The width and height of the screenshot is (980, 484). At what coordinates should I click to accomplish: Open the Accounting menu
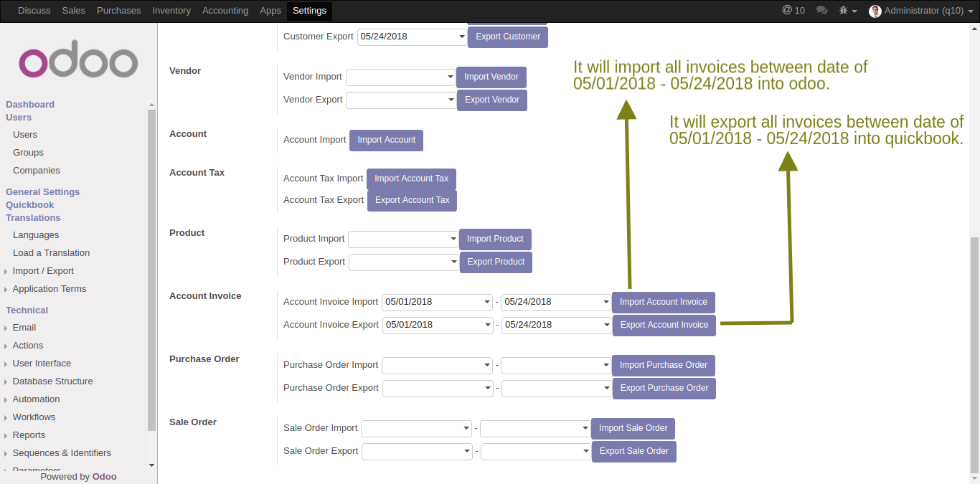(225, 11)
